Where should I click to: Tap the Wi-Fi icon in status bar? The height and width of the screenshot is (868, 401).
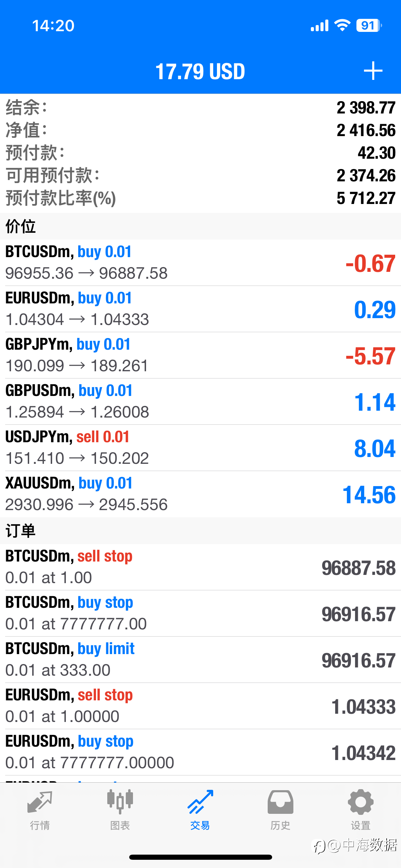point(342,25)
